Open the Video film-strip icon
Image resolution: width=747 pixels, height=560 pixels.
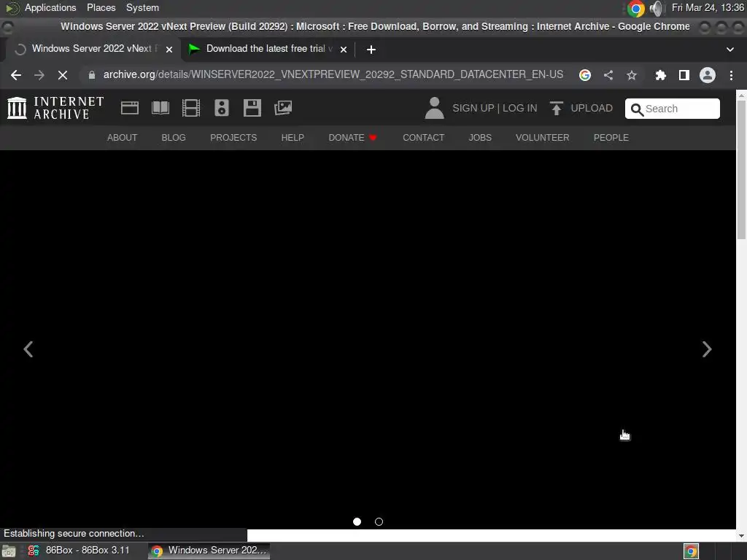point(191,108)
